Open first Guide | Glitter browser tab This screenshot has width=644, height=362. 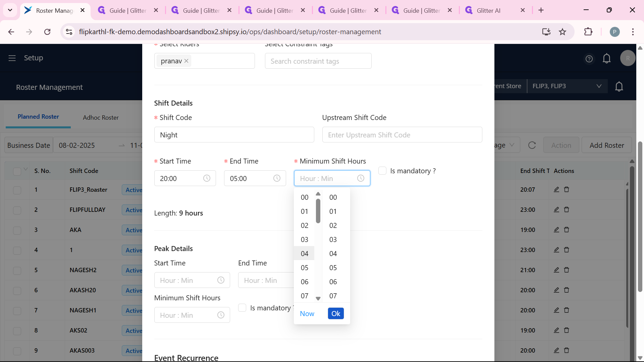128,10
